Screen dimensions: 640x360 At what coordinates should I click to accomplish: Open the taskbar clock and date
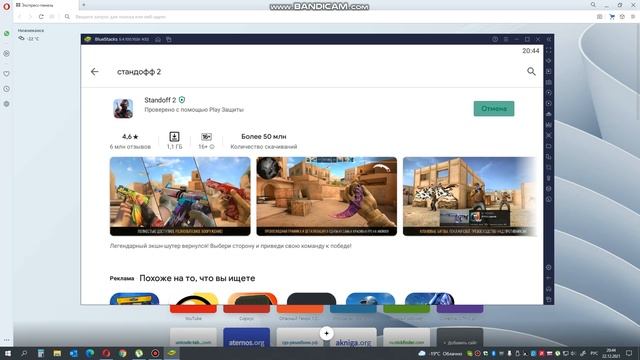pos(611,353)
